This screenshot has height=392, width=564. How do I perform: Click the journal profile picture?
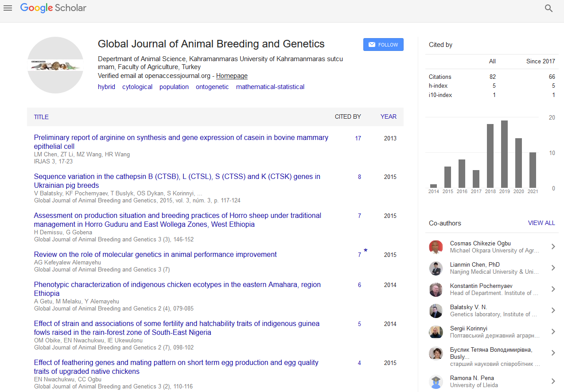pos(55,65)
